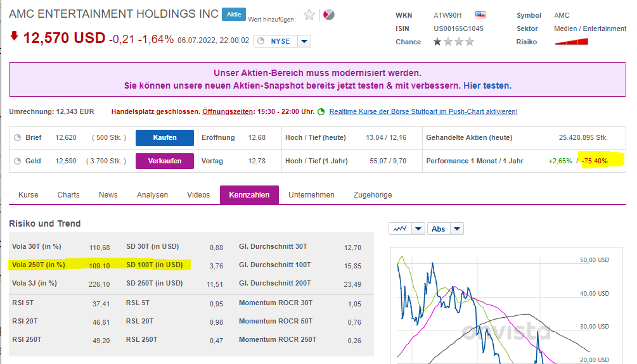
Task: Add stock to watchlist with star icon
Action: point(309,15)
